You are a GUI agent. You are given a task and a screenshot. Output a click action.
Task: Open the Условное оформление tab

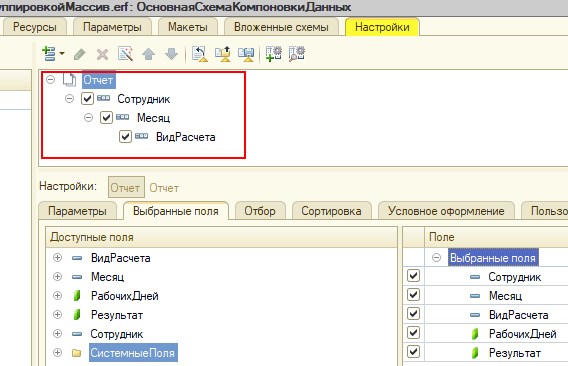click(x=446, y=211)
